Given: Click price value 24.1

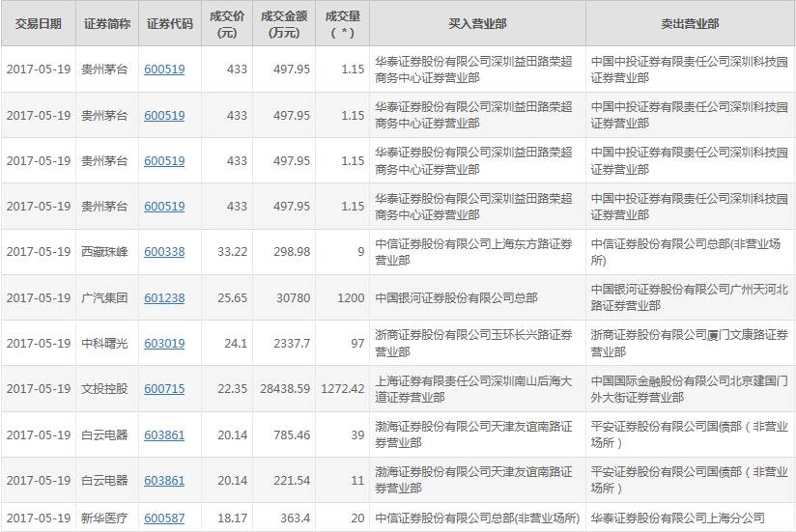Looking at the screenshot, I should [236, 344].
